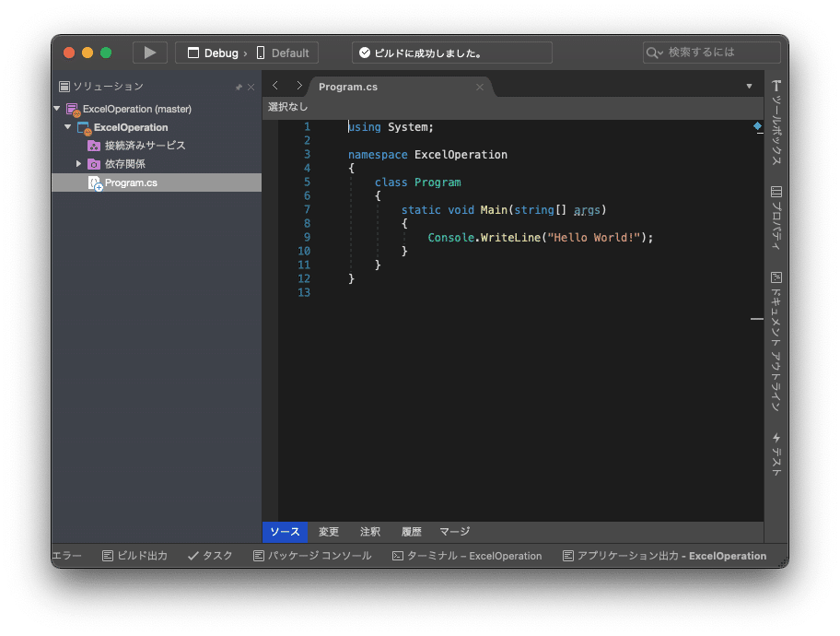Image resolution: width=840 pixels, height=636 pixels.
Task: Close the Program.cs tab
Action: (480, 87)
